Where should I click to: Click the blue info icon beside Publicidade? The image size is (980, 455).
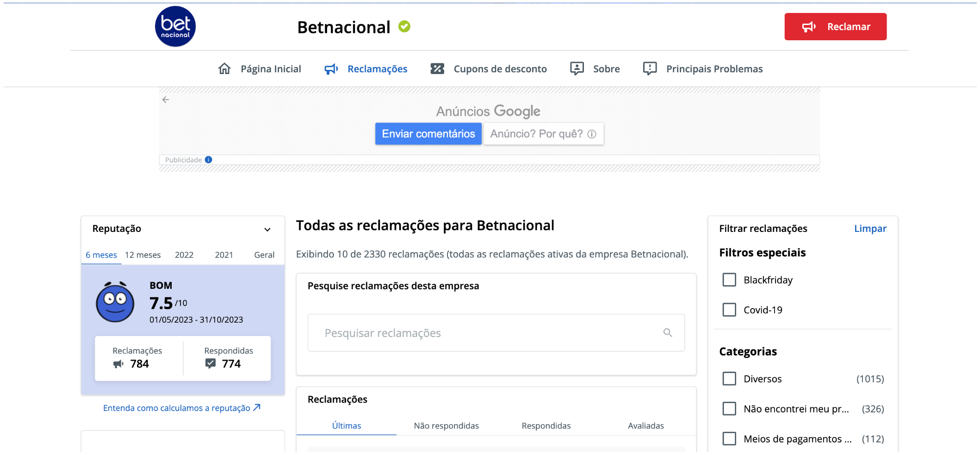pyautogui.click(x=209, y=160)
